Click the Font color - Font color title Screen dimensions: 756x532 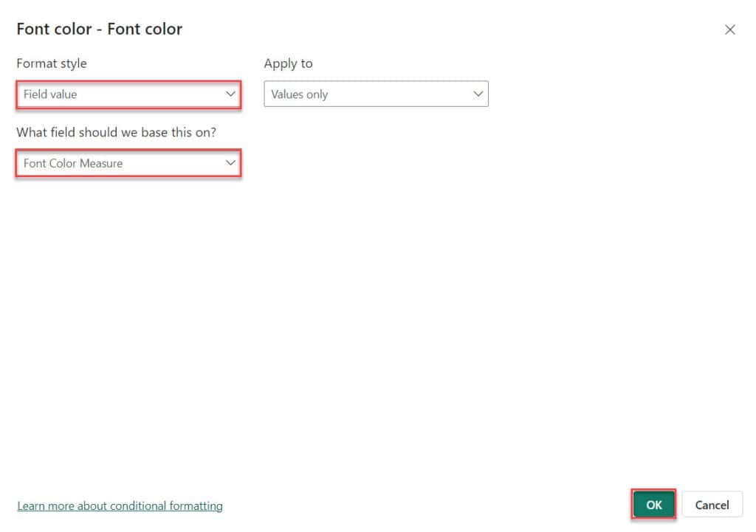coord(100,29)
